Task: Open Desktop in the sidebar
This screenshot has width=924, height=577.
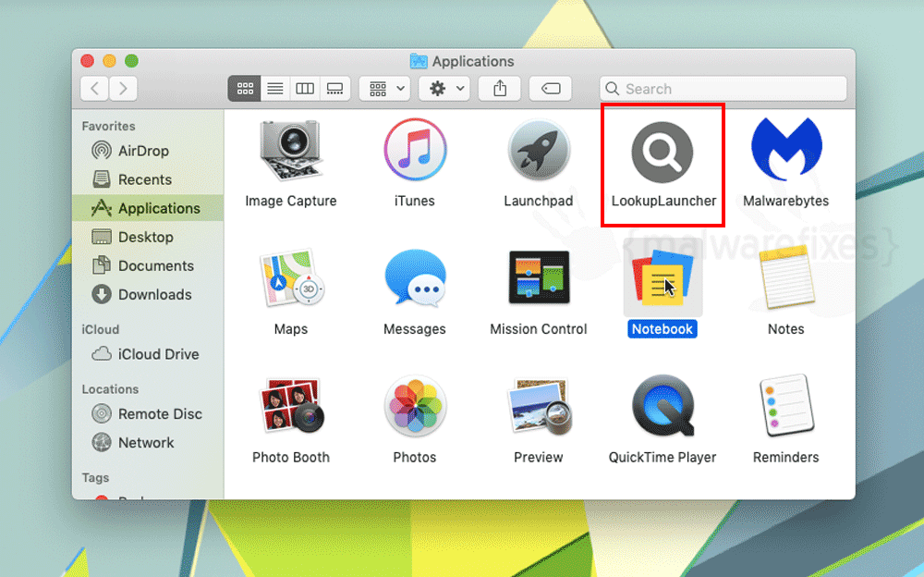Action: pos(148,237)
